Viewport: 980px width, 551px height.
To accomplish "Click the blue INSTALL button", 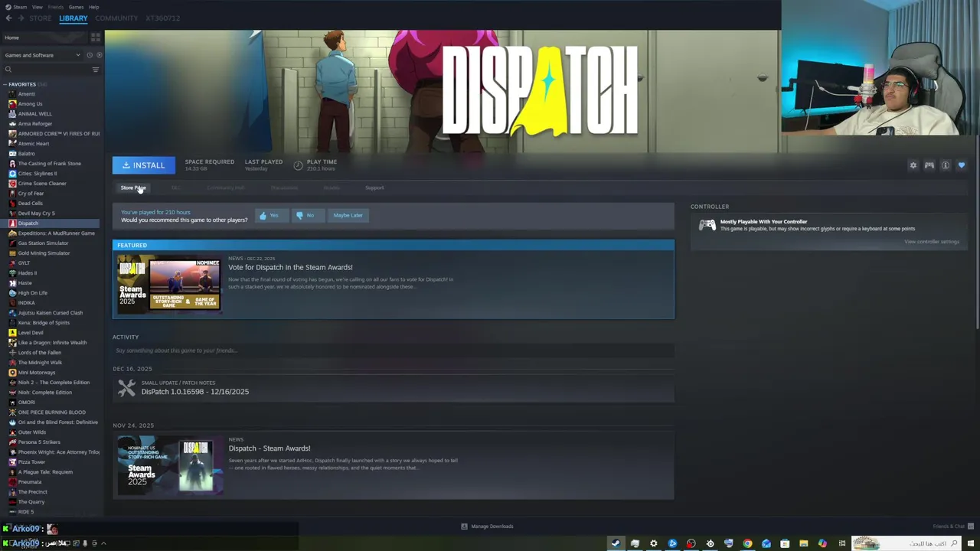I will coord(143,165).
